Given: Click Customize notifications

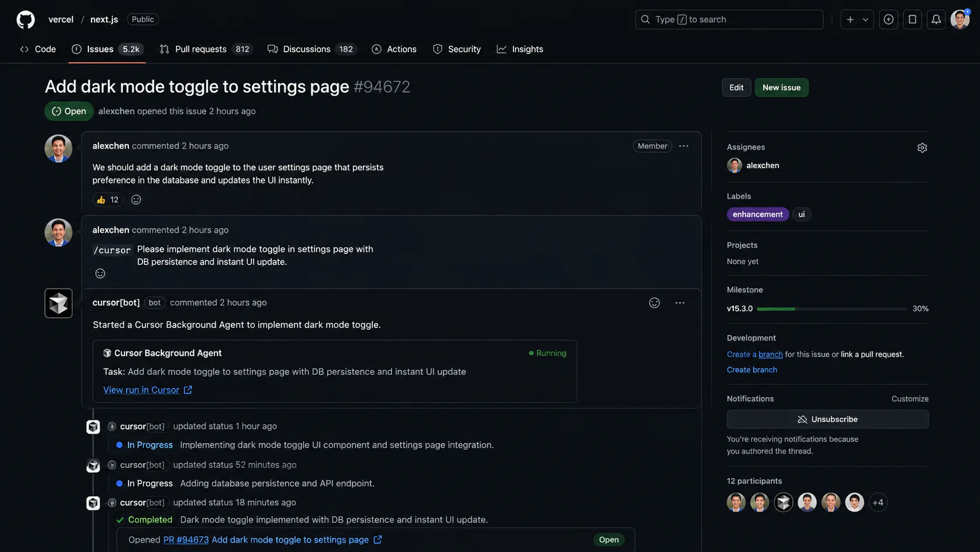Looking at the screenshot, I should [x=910, y=399].
